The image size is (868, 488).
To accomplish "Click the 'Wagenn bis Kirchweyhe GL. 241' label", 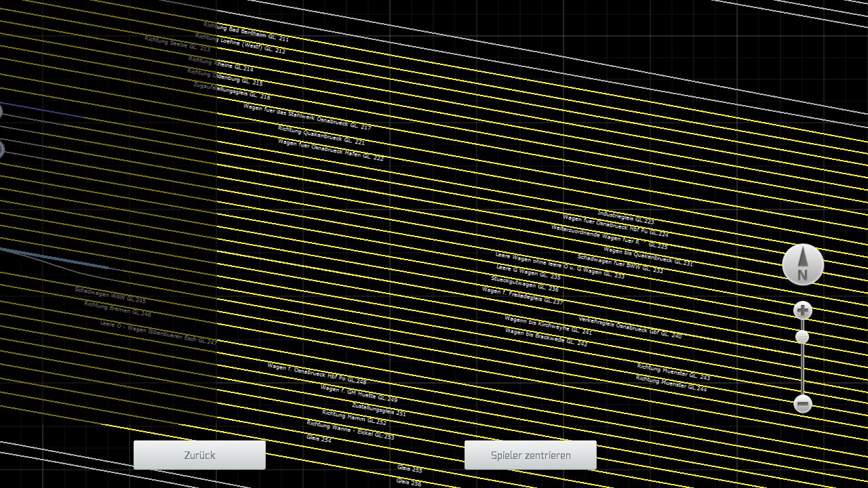I will coord(548,325).
